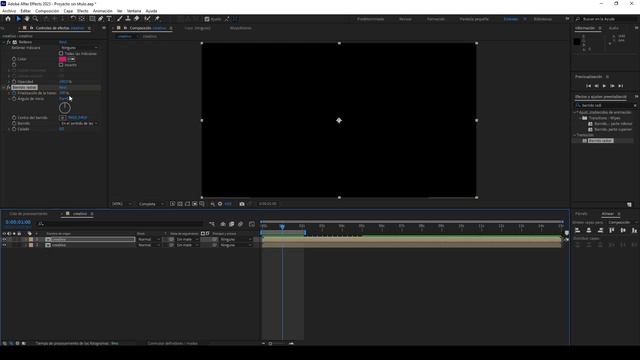Select the Eraser tool
This screenshot has width=640, height=360.
pyautogui.click(x=137, y=19)
